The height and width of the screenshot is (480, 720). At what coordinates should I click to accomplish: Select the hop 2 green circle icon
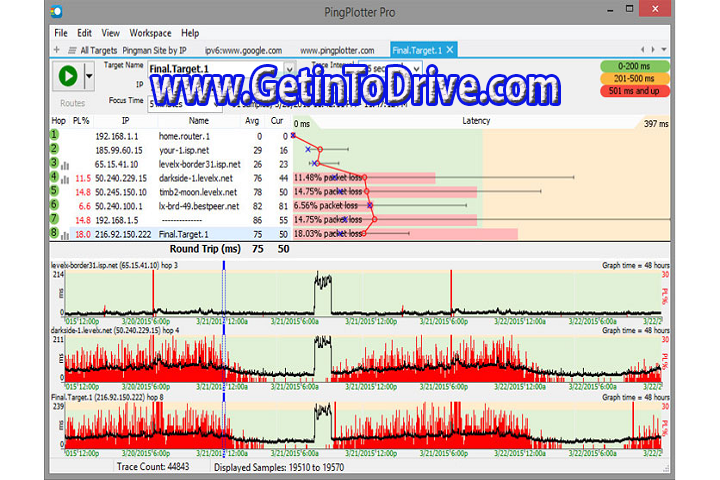pos(54,148)
